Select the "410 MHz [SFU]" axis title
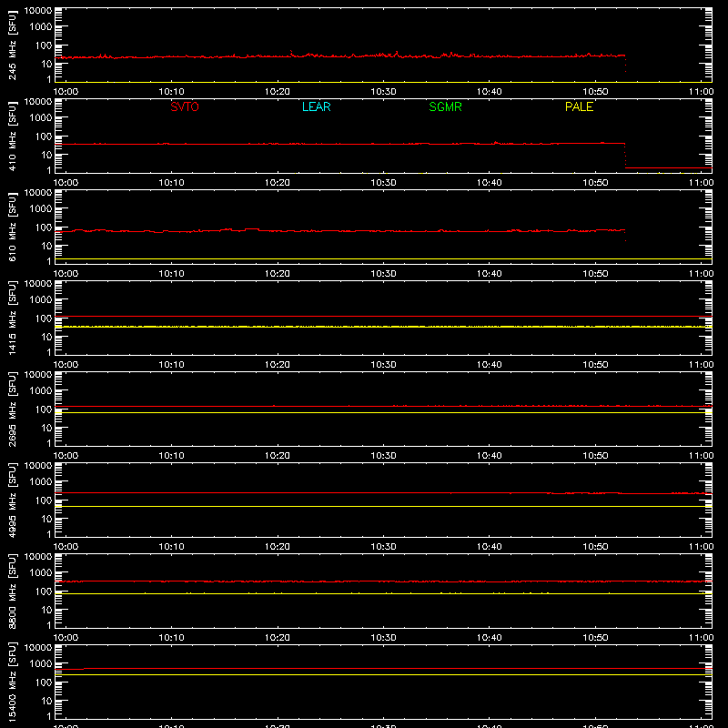The width and height of the screenshot is (728, 728). [12, 136]
